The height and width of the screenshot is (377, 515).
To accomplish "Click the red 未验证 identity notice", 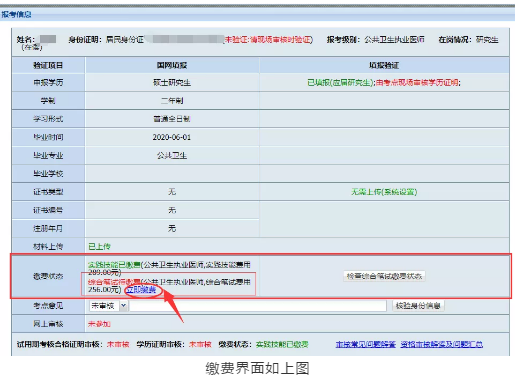I will (x=269, y=40).
